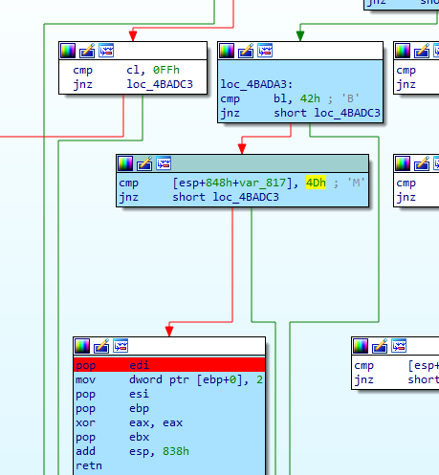Click color icon of var_817 compare node
This screenshot has width=439, height=475.
pyautogui.click(x=126, y=164)
